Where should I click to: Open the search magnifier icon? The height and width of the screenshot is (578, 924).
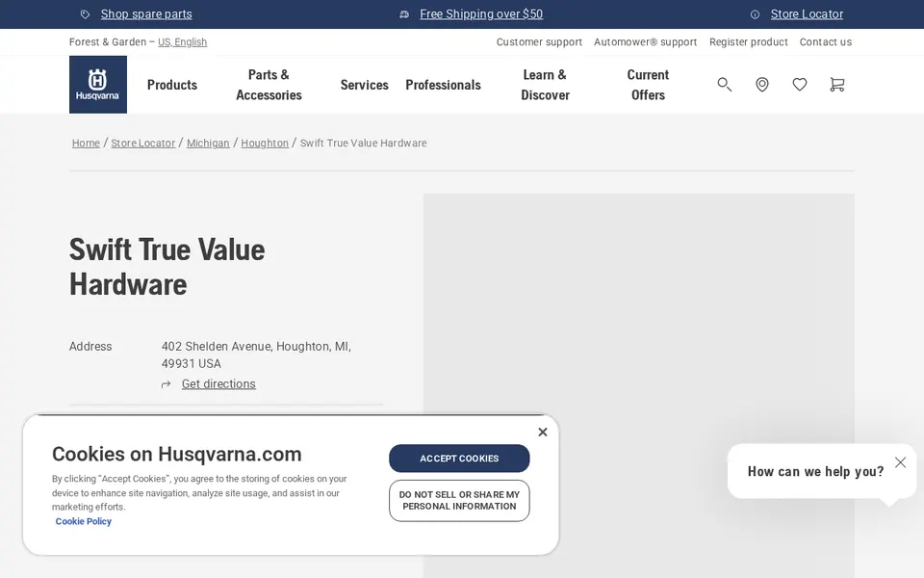[x=724, y=85]
